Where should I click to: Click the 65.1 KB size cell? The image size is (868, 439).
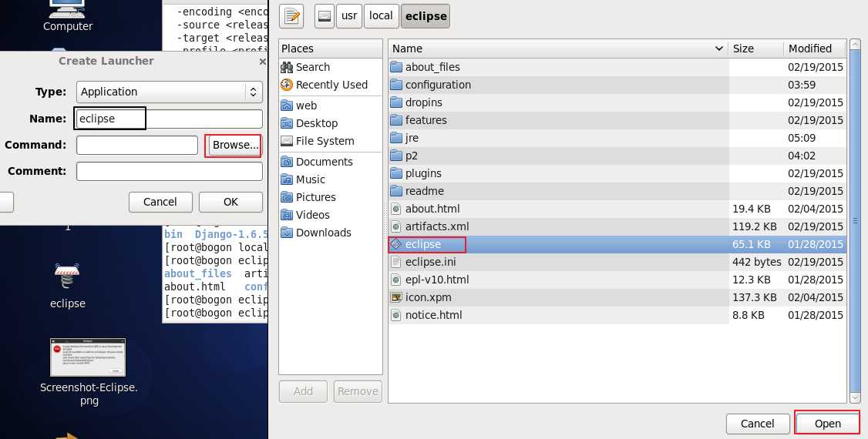tap(751, 244)
